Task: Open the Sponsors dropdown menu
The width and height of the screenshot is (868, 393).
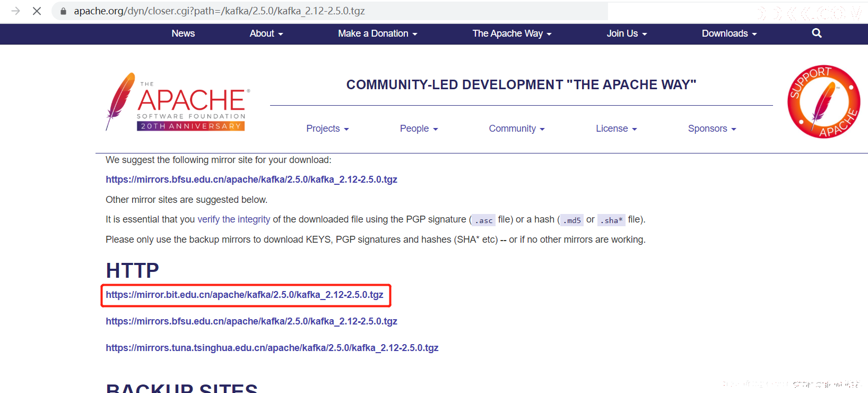Action: 712,129
